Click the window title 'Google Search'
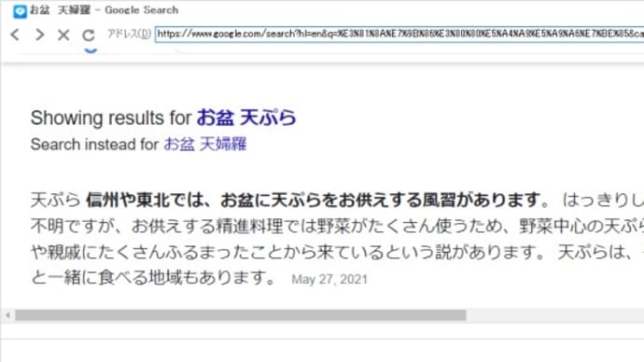 tap(141, 10)
